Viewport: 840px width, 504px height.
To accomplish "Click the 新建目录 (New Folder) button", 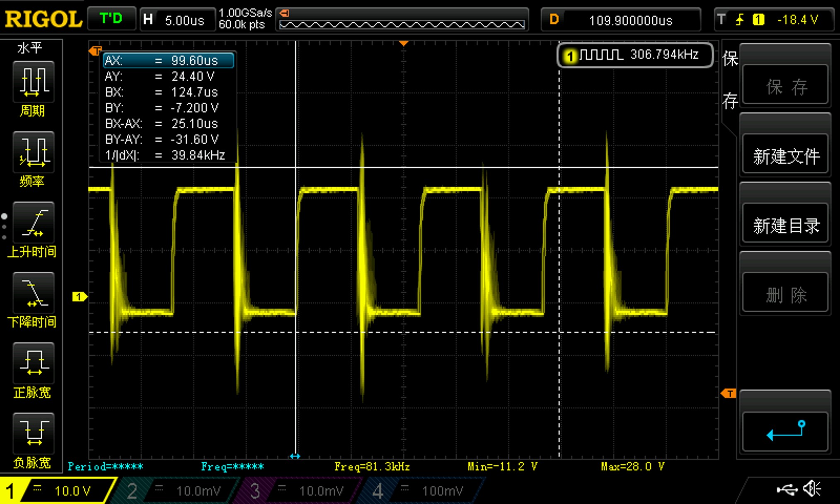I will coord(786,226).
